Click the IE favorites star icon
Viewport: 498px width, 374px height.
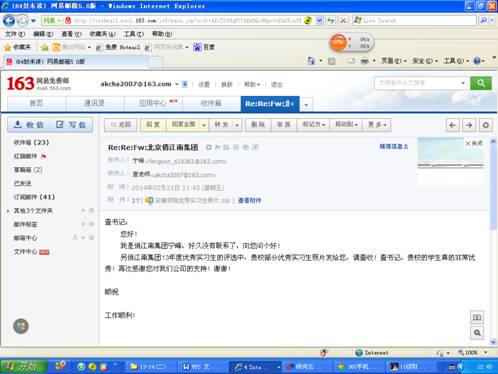tap(7, 47)
